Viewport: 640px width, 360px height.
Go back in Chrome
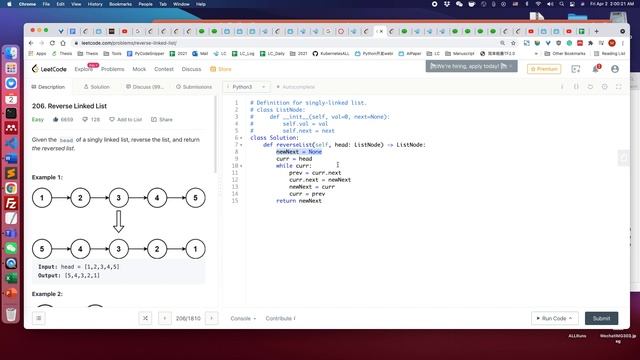pyautogui.click(x=31, y=43)
